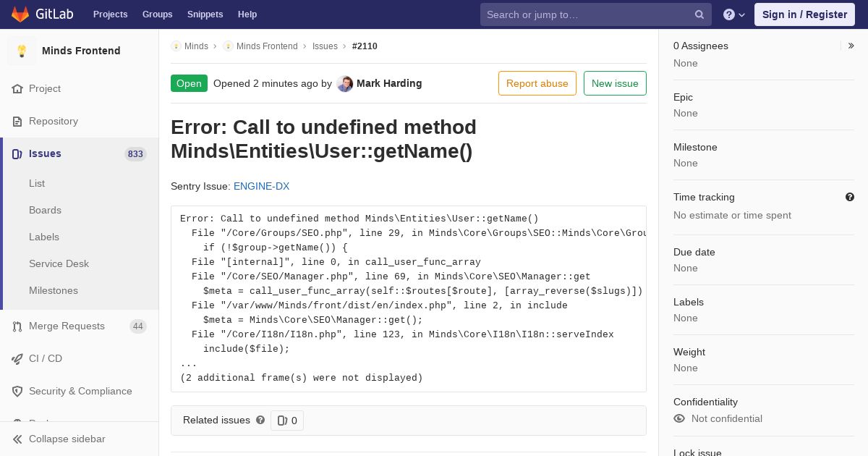Click the 44 merge requests badge

pos(138,326)
